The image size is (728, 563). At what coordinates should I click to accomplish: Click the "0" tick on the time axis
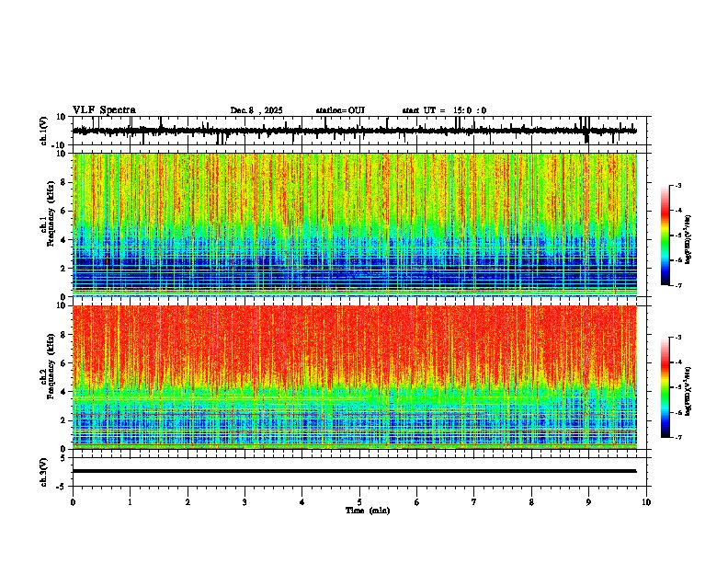(73, 502)
